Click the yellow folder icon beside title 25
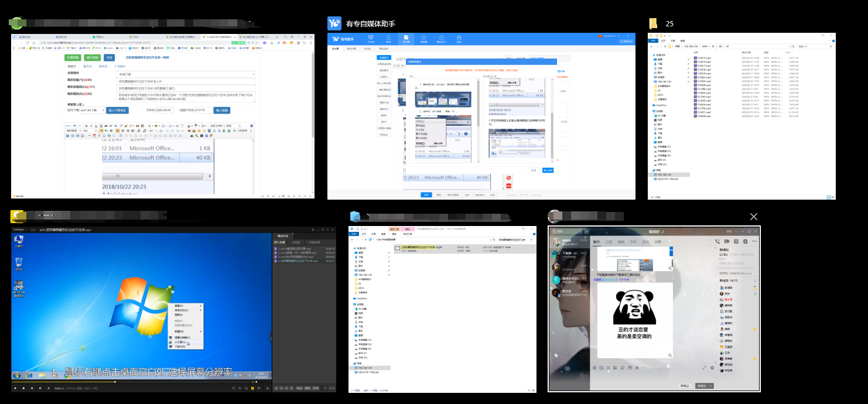868x404 pixels. click(x=653, y=23)
